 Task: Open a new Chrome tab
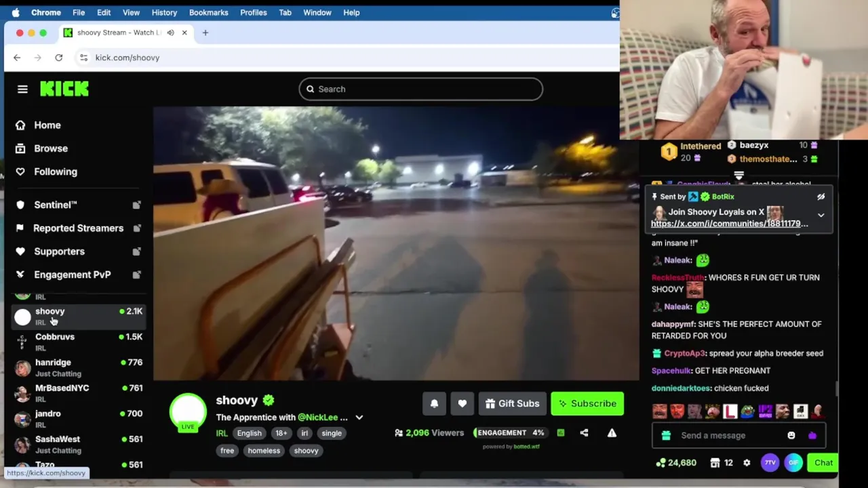(205, 33)
